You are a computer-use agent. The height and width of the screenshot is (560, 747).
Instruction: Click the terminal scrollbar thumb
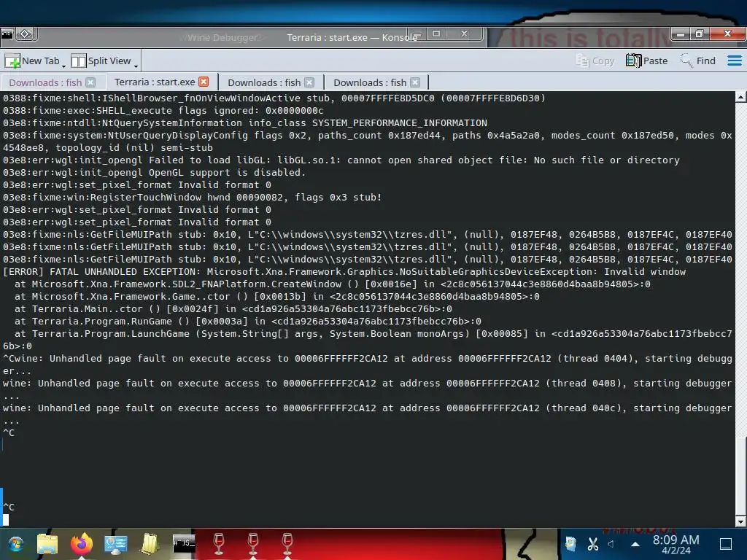(741, 476)
